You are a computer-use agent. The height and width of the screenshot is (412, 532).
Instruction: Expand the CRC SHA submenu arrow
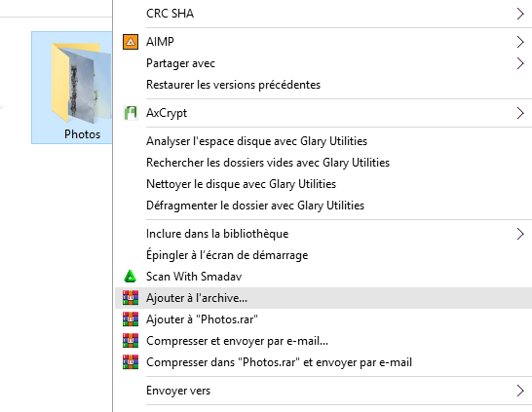[x=520, y=14]
